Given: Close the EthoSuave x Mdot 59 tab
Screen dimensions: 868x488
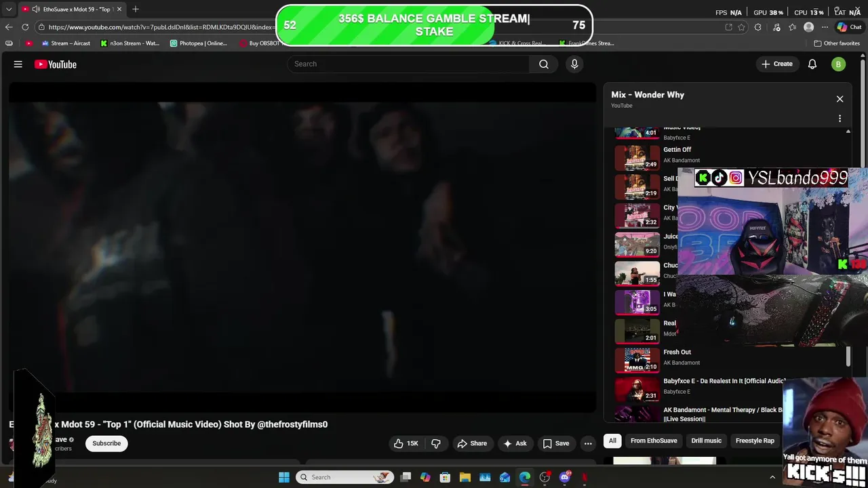Looking at the screenshot, I should pyautogui.click(x=119, y=9).
